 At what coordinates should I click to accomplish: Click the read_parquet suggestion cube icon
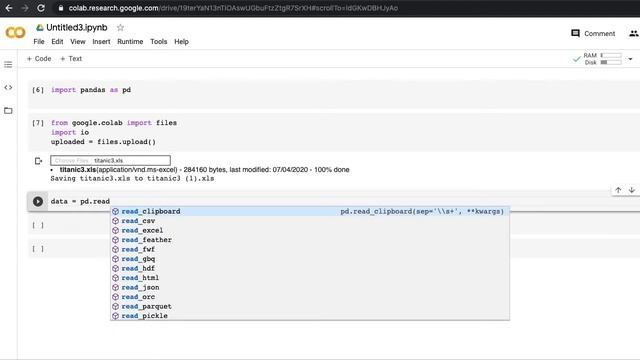pos(116,306)
